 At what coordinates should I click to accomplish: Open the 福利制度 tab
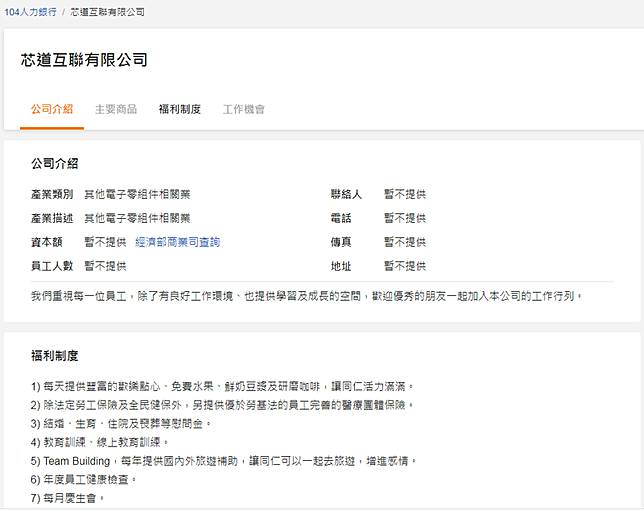pos(179,109)
